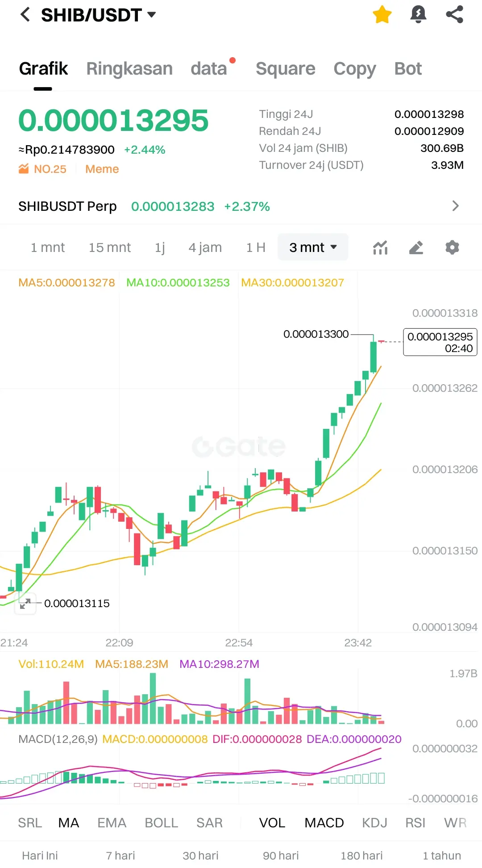This screenshot has width=482, height=868.
Task: Toggle the SRL indicator
Action: (30, 823)
